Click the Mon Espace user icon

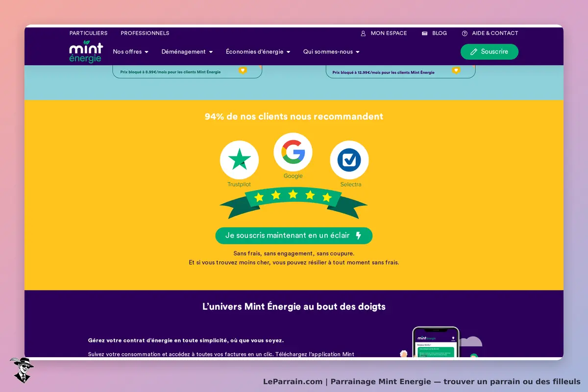(363, 33)
